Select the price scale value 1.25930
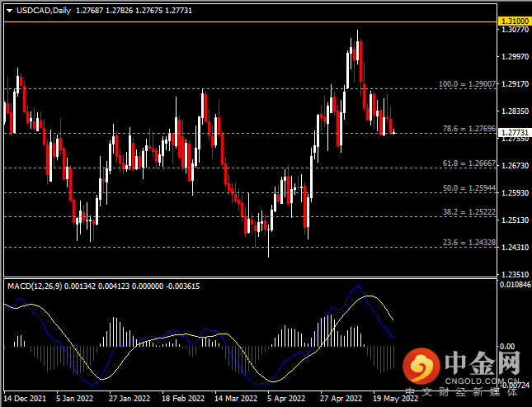Image resolution: width=532 pixels, height=407 pixels. tap(515, 192)
